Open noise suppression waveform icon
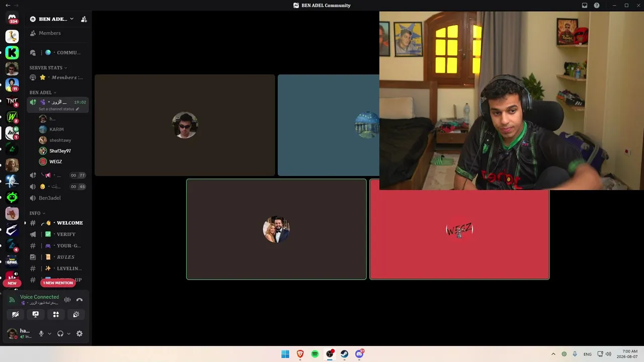 67,300
